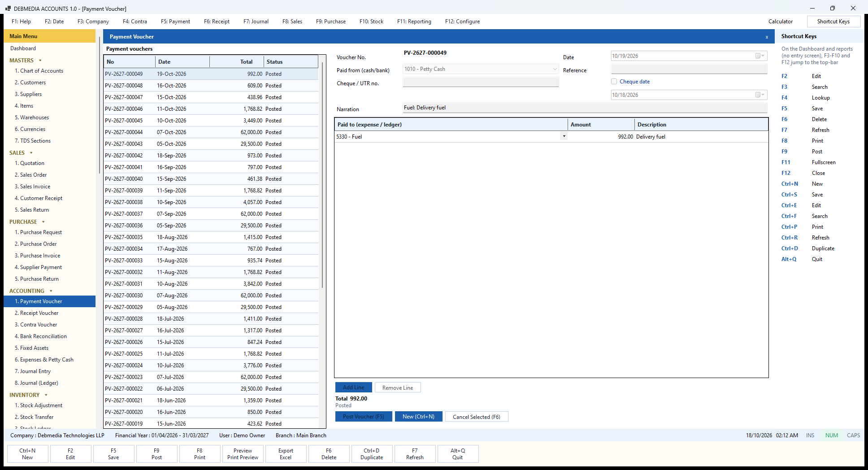Select voucher PV-2627-000045 row

[x=211, y=121]
